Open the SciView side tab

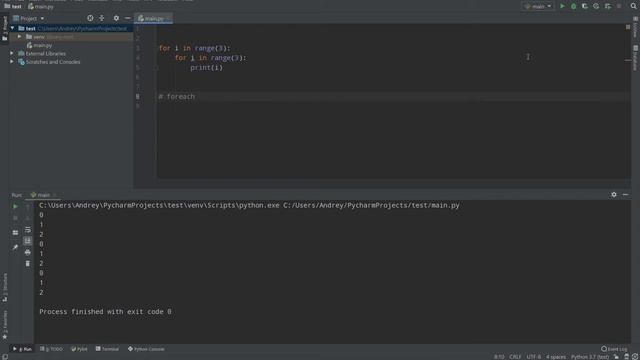point(636,27)
